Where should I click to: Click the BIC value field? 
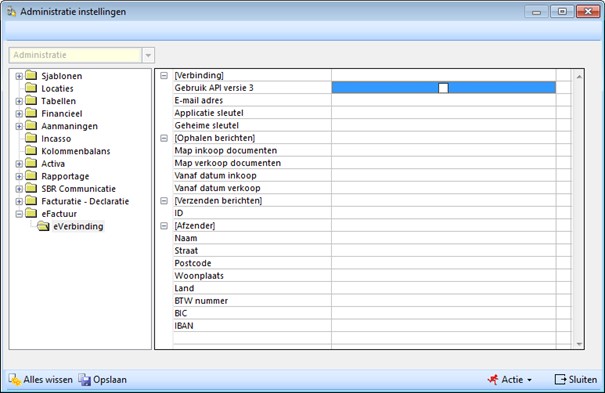[444, 313]
